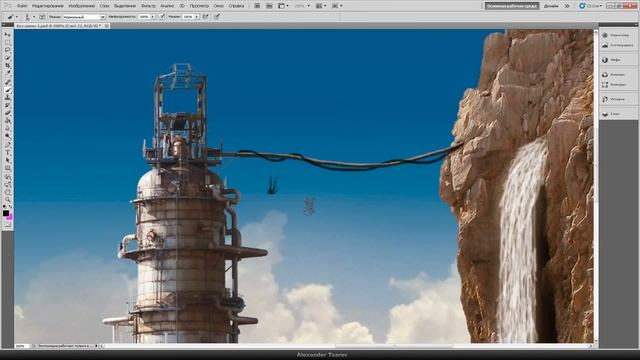This screenshot has width=640, height=360.
Task: Select the highlighted Brush tool
Action: 8,90
